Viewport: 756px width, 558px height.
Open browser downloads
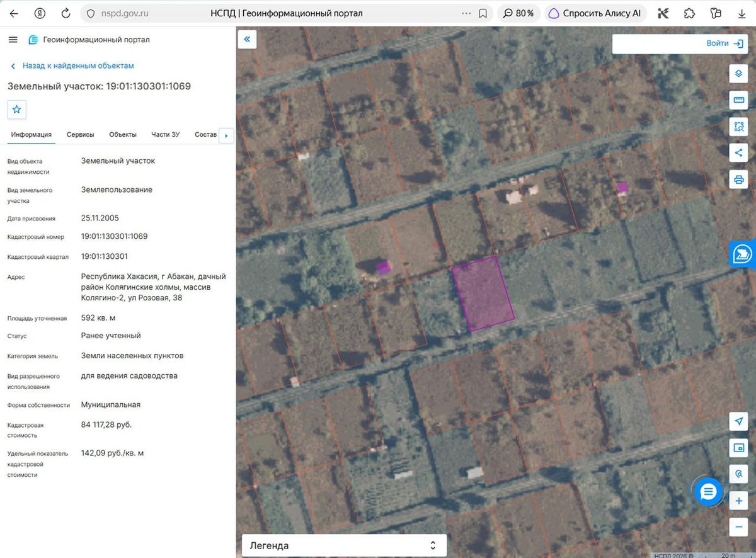pos(742,13)
